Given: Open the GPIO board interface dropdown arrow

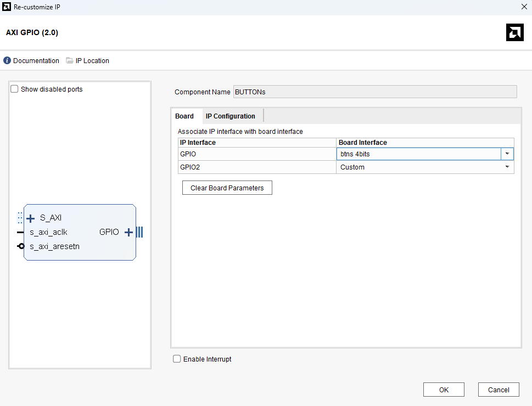Looking at the screenshot, I should (507, 154).
